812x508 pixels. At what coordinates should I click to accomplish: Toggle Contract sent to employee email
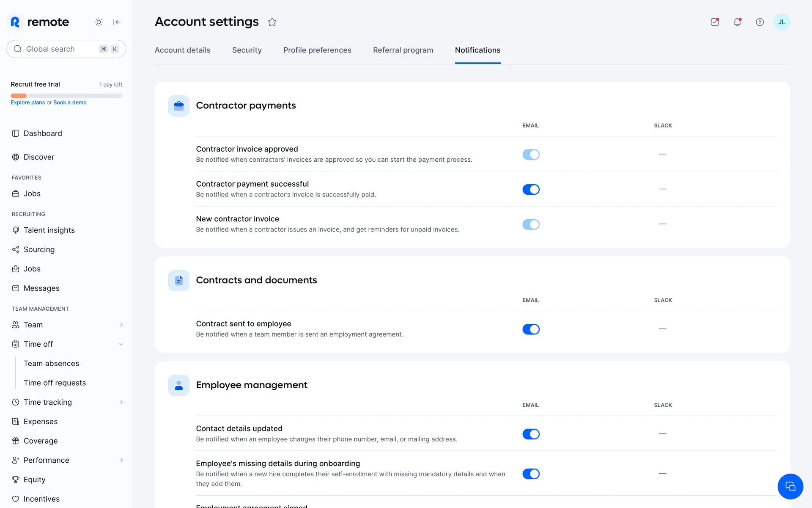531,329
